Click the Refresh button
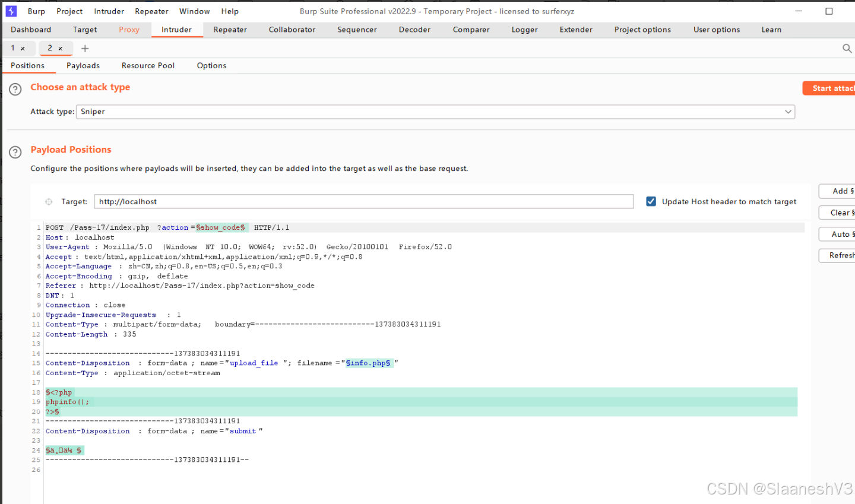The image size is (855, 504). [x=837, y=255]
